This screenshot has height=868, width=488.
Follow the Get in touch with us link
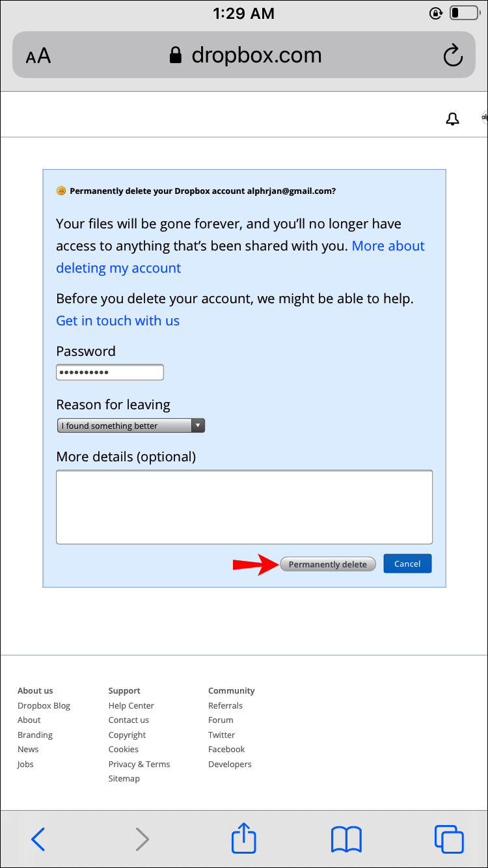pos(118,321)
